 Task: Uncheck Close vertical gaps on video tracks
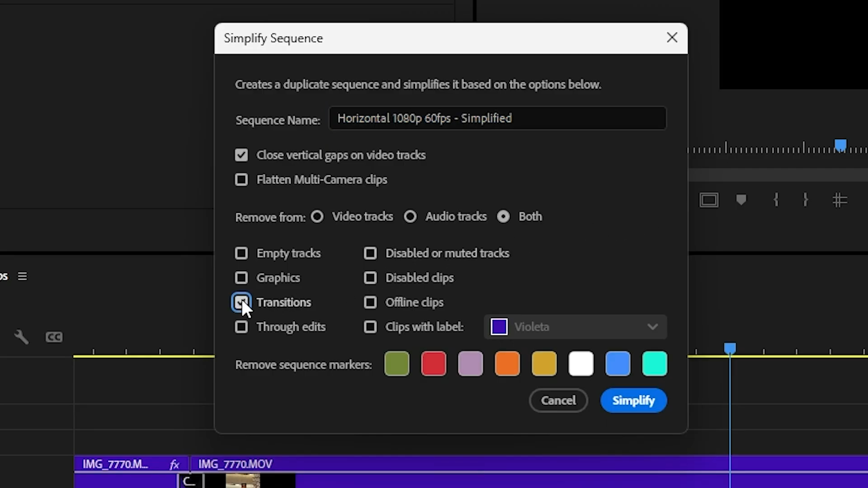[241, 155]
